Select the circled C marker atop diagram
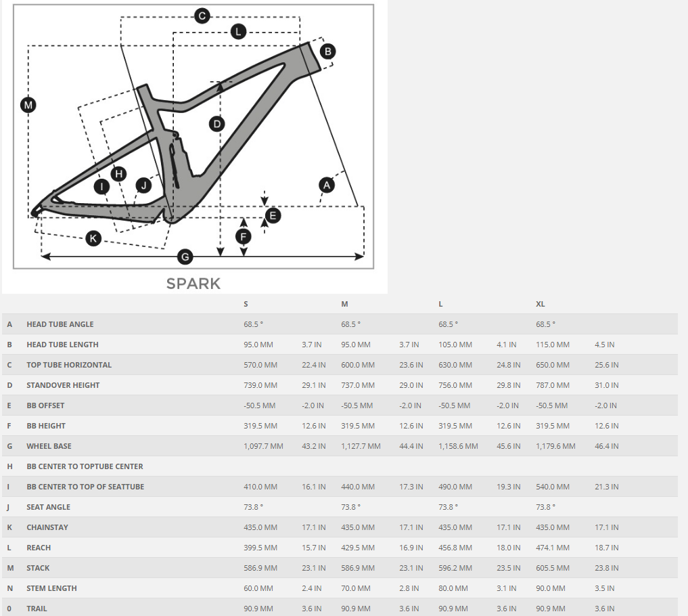 pos(202,16)
